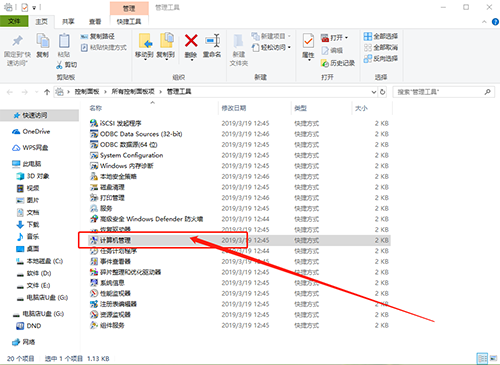
Task: Switch to large icons view in status bar
Action: click(493, 358)
